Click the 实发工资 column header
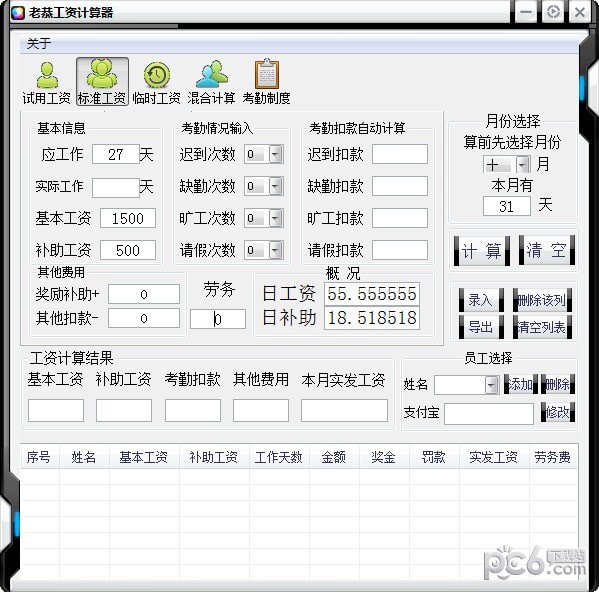 tap(494, 457)
